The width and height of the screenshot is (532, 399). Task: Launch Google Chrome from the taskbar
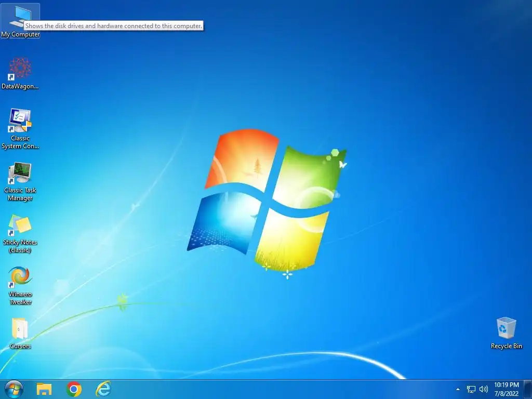pos(74,389)
